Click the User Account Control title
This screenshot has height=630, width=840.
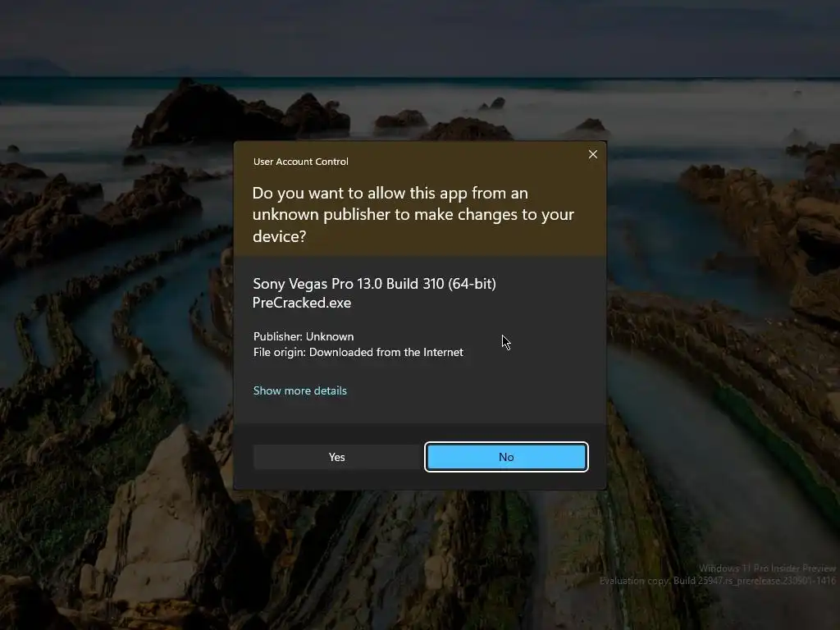pos(300,162)
